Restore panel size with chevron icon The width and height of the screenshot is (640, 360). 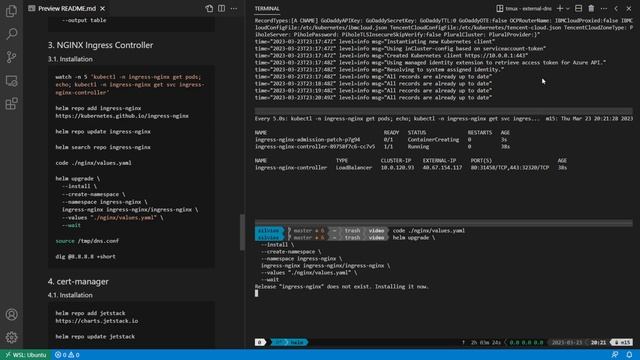616,8
